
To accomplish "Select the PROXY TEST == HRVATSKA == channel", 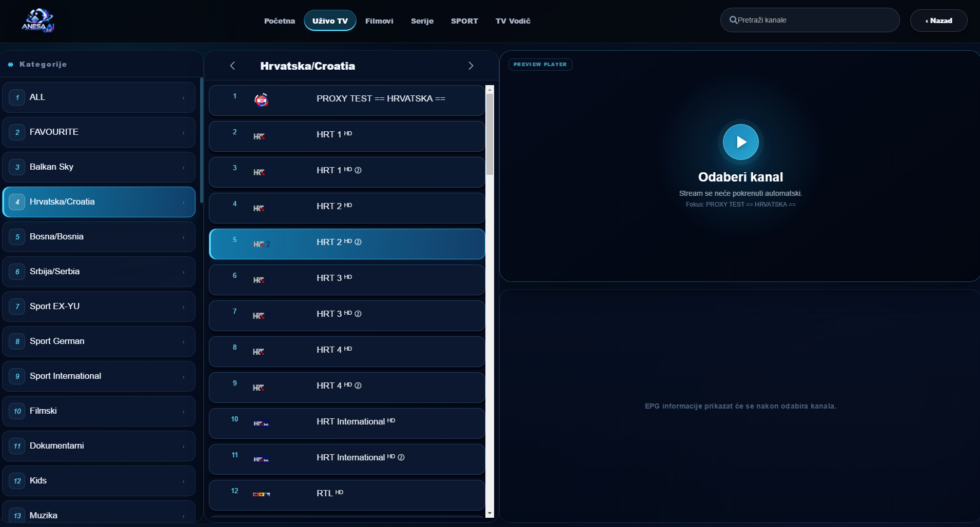I will pos(347,100).
